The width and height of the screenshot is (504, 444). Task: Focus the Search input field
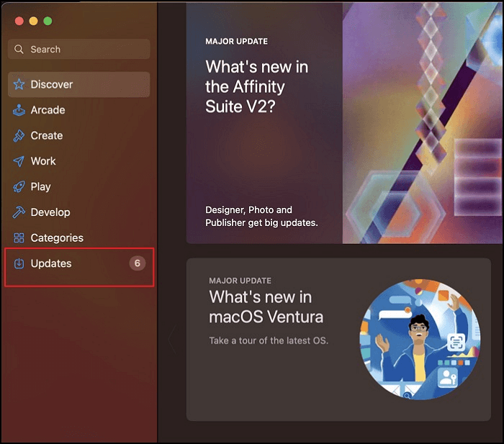tap(79, 49)
